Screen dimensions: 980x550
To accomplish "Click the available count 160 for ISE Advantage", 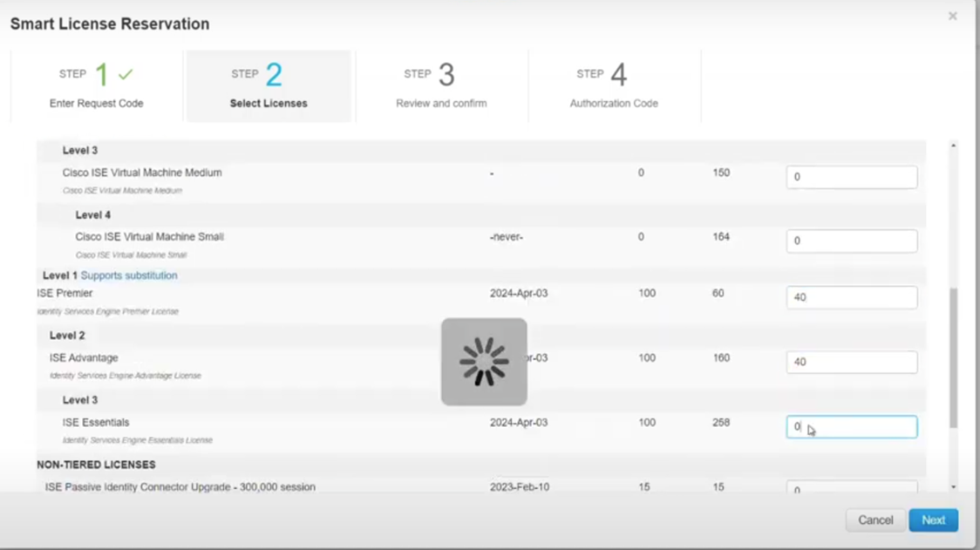I will 721,358.
